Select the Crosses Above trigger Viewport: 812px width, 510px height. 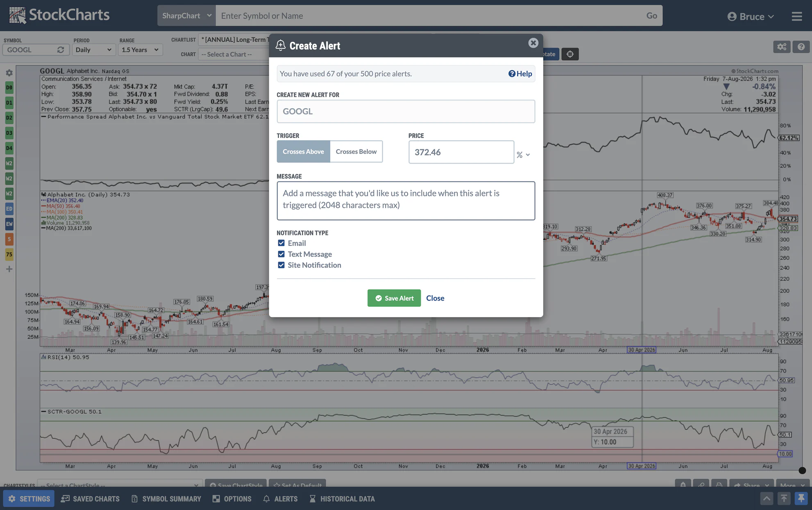pos(303,152)
